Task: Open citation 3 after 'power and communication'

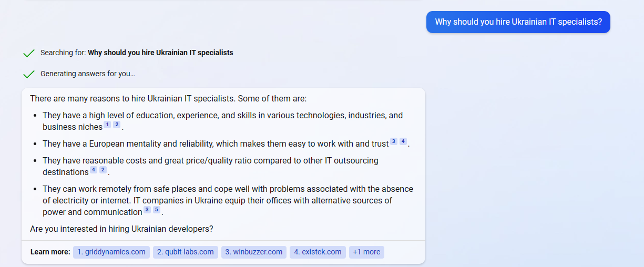Action: point(147,210)
